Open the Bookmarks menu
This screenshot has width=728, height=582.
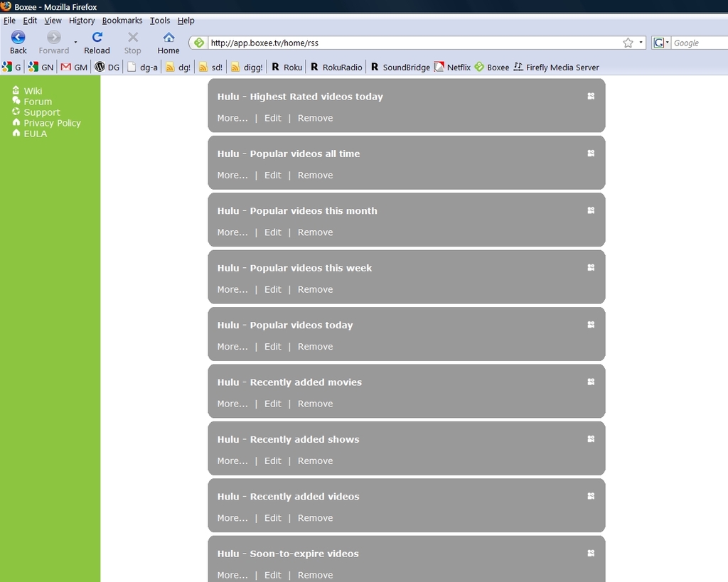(x=122, y=21)
